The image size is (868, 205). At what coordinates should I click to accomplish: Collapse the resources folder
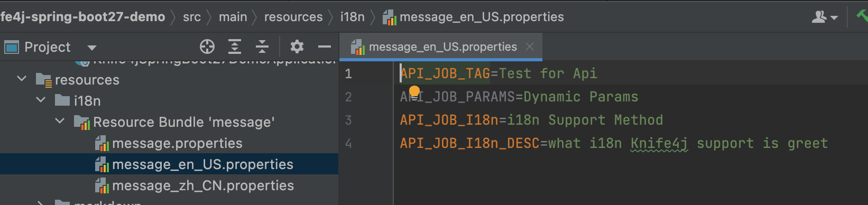pos(22,79)
